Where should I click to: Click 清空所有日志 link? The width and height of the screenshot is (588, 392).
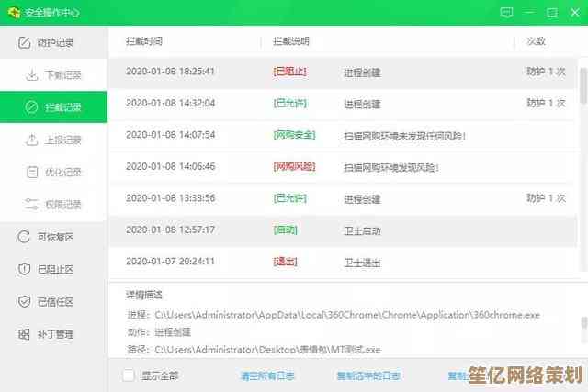[x=268, y=375]
